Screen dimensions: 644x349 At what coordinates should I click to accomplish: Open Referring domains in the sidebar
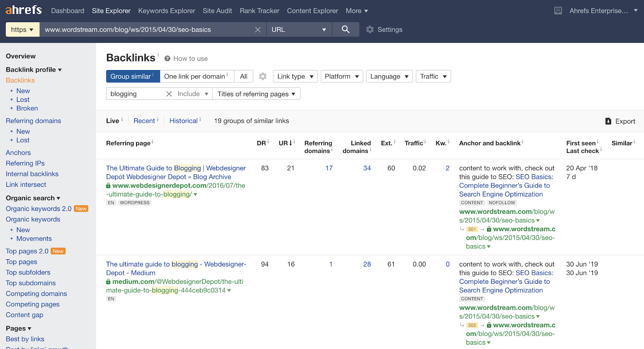(33, 121)
